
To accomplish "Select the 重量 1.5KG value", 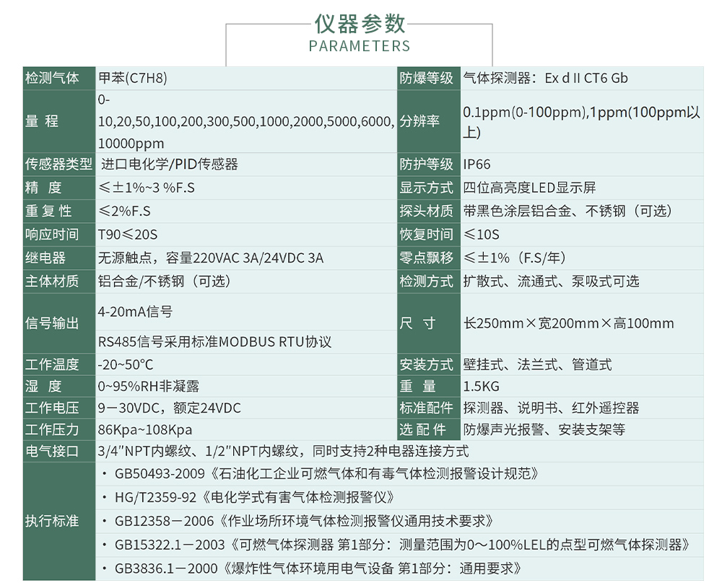I will [477, 386].
